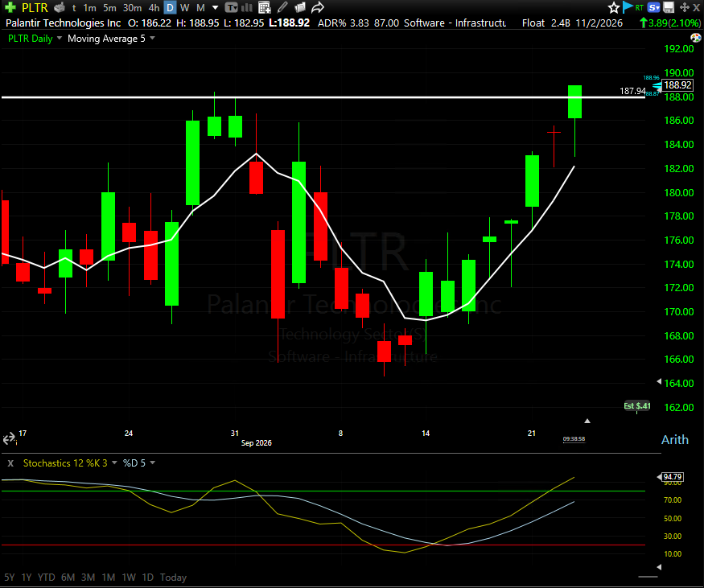Zoom chart to 1Y range
Screen dimensions: 704x588
tap(27, 578)
